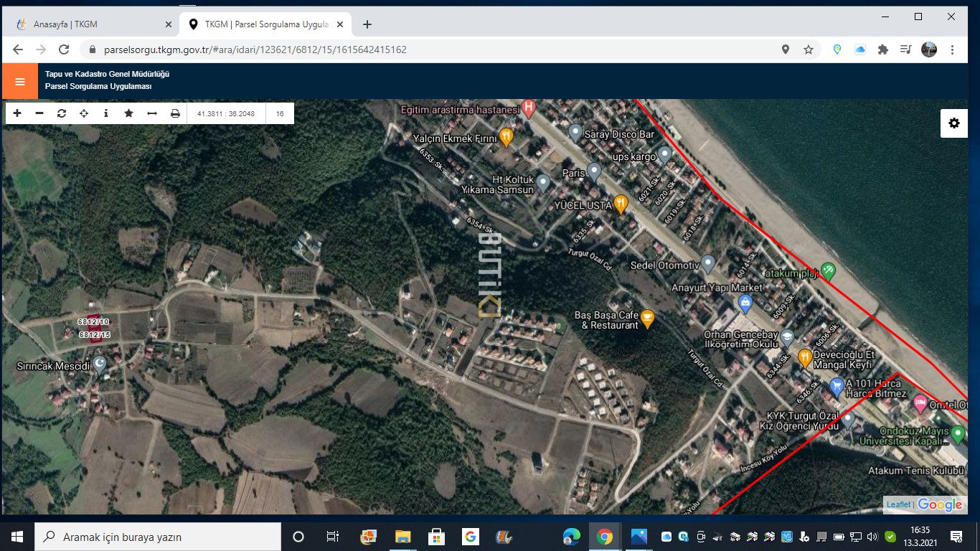Select the A 101 Harca Harca Bitmez cart pin
Viewport: 980px width, 551px height.
click(836, 387)
